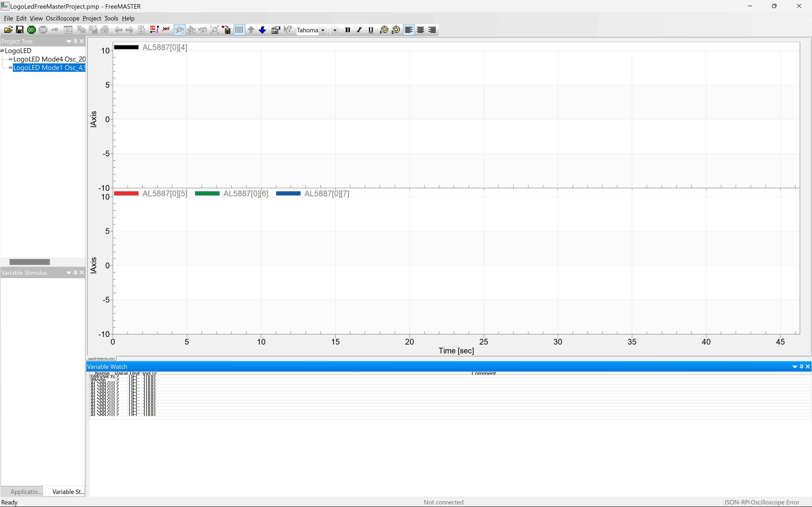
Task: Unpin the Project Tree panel
Action: coord(75,41)
